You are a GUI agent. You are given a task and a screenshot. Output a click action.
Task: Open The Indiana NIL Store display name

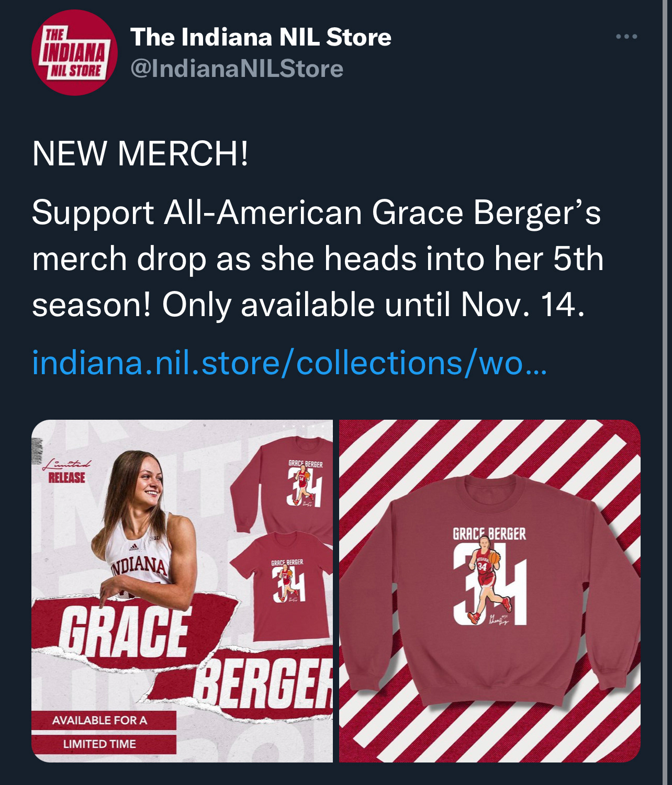click(x=261, y=37)
